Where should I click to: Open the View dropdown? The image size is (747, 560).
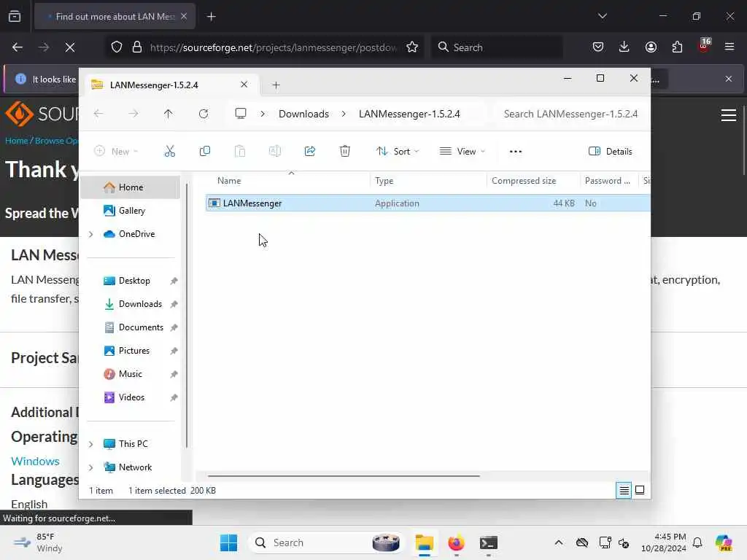tap(462, 152)
